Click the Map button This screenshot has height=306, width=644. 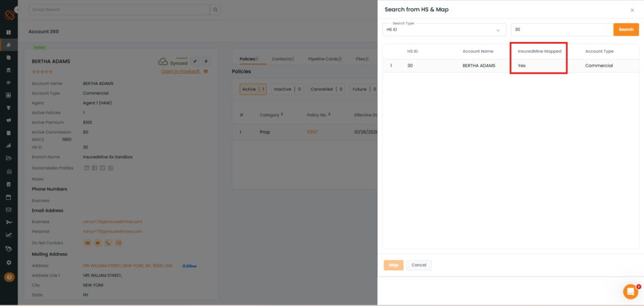tap(394, 265)
